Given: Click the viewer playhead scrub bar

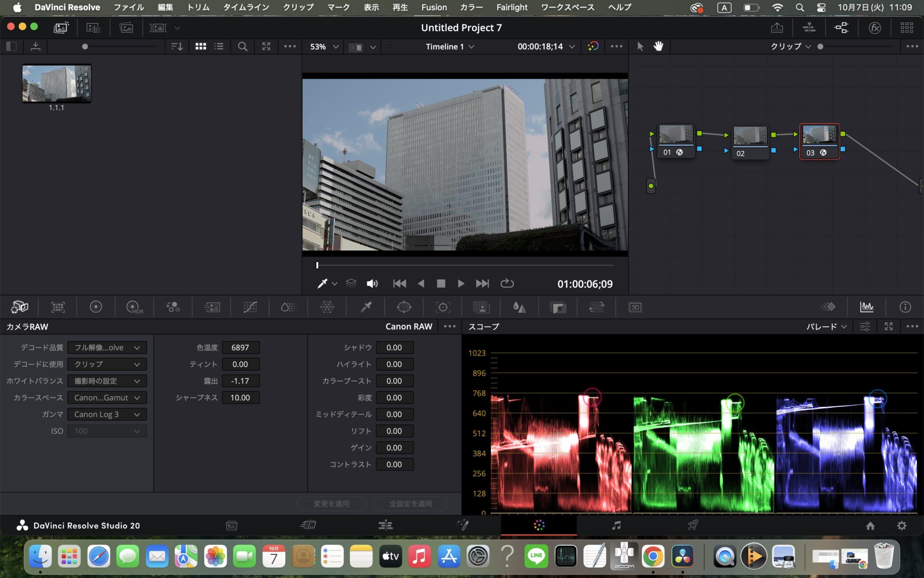Looking at the screenshot, I should (465, 265).
